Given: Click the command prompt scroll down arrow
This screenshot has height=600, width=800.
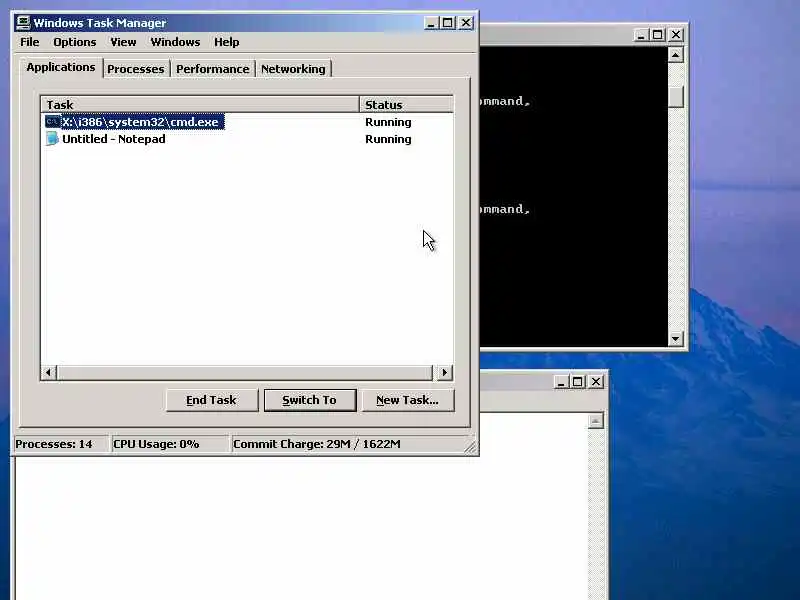Looking at the screenshot, I should coord(676,338).
